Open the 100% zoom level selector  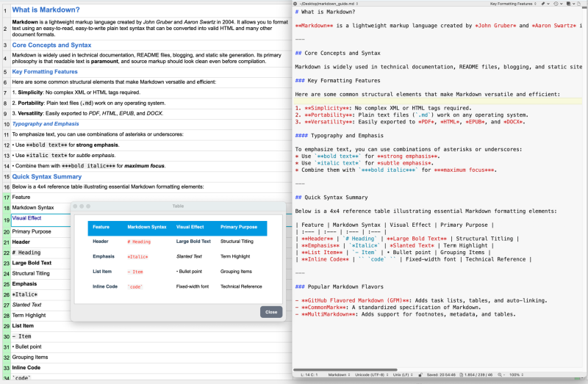[517, 374]
